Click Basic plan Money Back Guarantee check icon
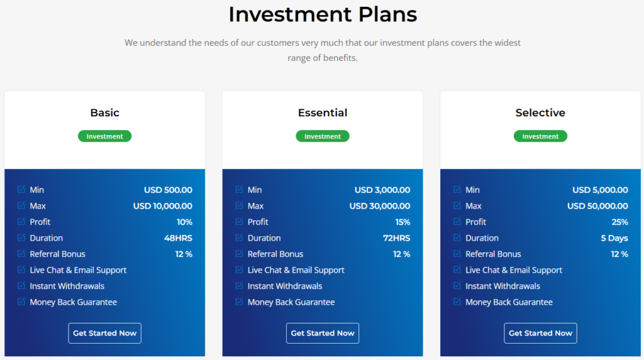 [21, 302]
